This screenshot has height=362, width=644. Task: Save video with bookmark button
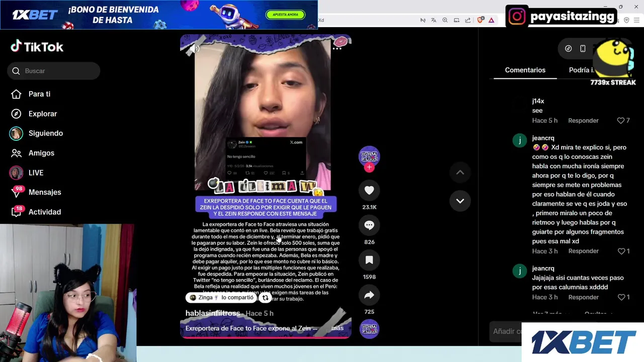click(369, 260)
